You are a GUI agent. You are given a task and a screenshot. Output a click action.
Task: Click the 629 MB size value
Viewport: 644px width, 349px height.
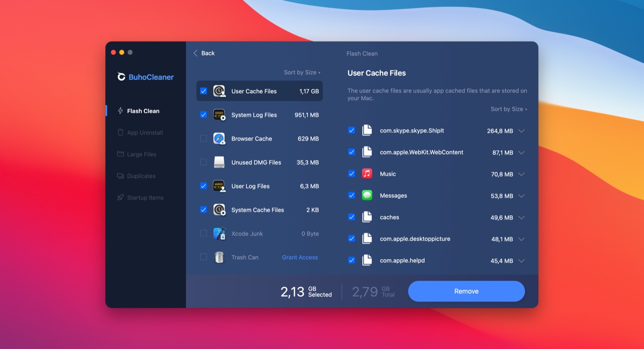pyautogui.click(x=308, y=139)
